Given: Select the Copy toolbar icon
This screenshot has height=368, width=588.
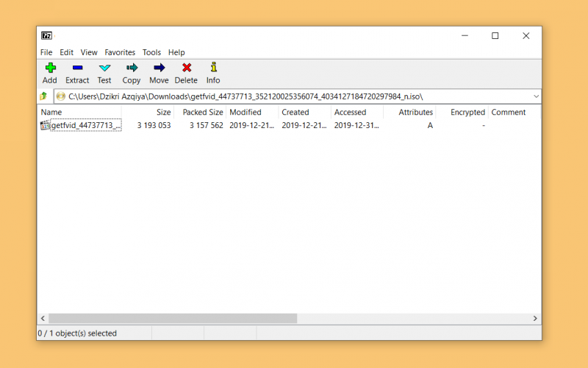Looking at the screenshot, I should point(132,68).
